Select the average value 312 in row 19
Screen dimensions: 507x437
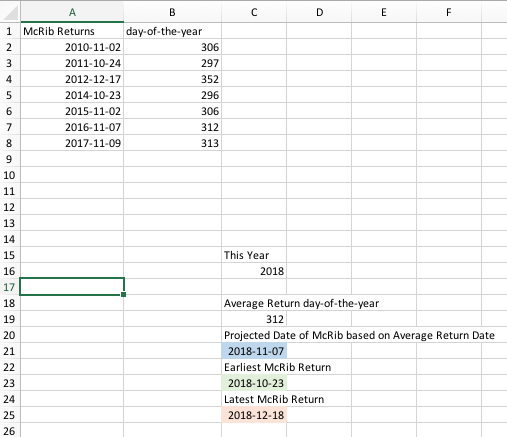254,319
